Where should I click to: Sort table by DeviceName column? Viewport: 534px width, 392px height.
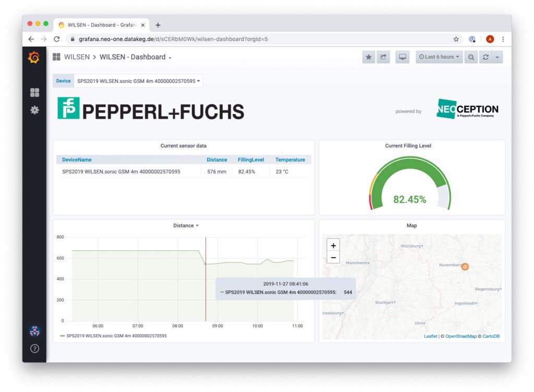coord(77,160)
